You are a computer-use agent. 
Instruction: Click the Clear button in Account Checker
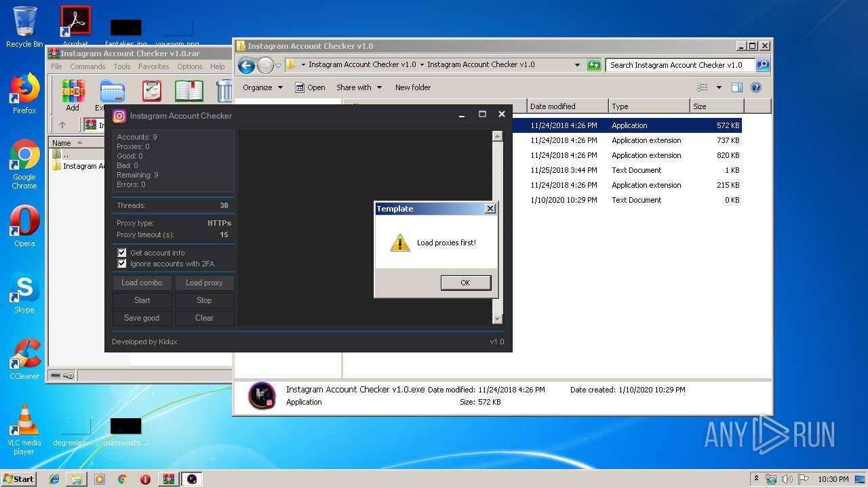pyautogui.click(x=204, y=318)
